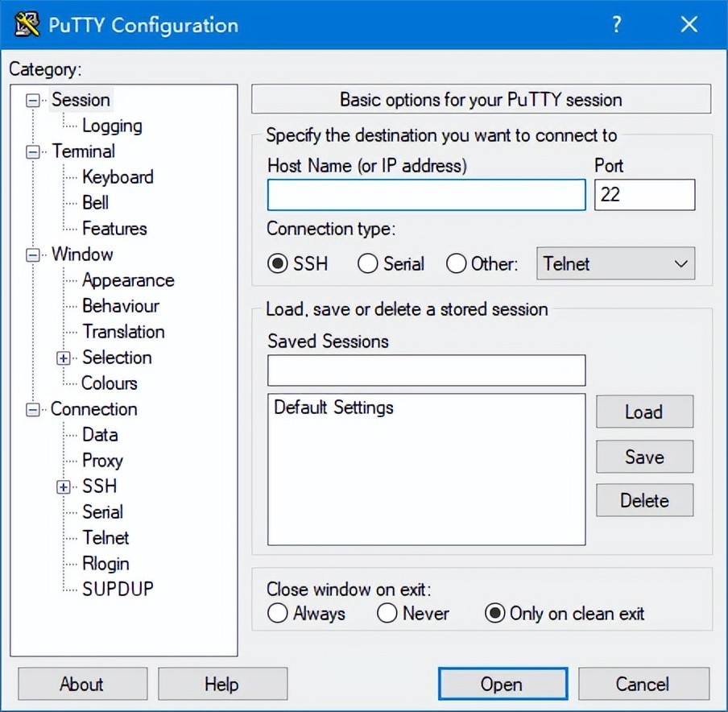Image resolution: width=728 pixels, height=712 pixels.
Task: Select Proxy in the category tree
Action: point(102,461)
